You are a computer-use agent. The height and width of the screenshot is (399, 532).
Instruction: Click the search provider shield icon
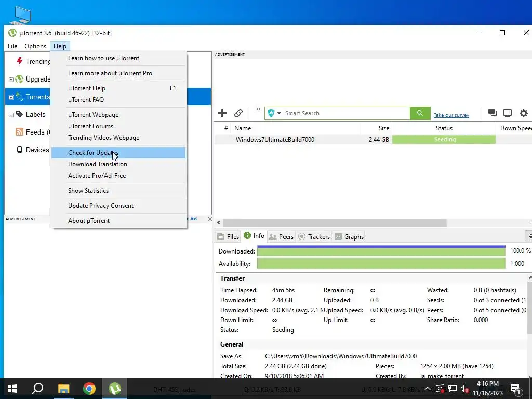tap(271, 113)
